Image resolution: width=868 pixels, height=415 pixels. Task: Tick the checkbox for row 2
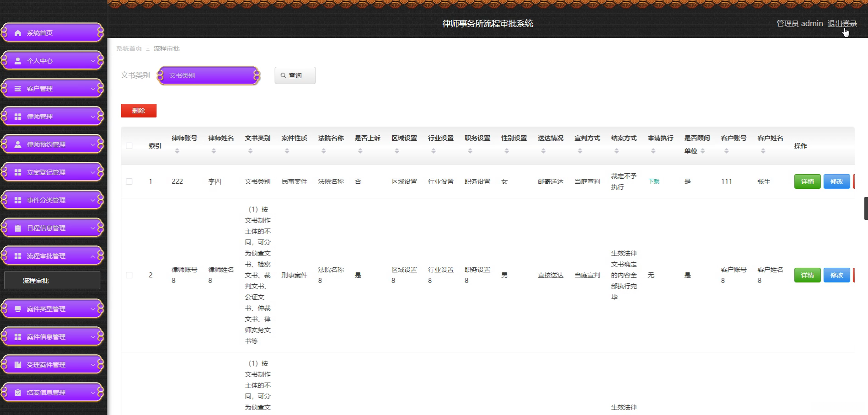tap(129, 275)
